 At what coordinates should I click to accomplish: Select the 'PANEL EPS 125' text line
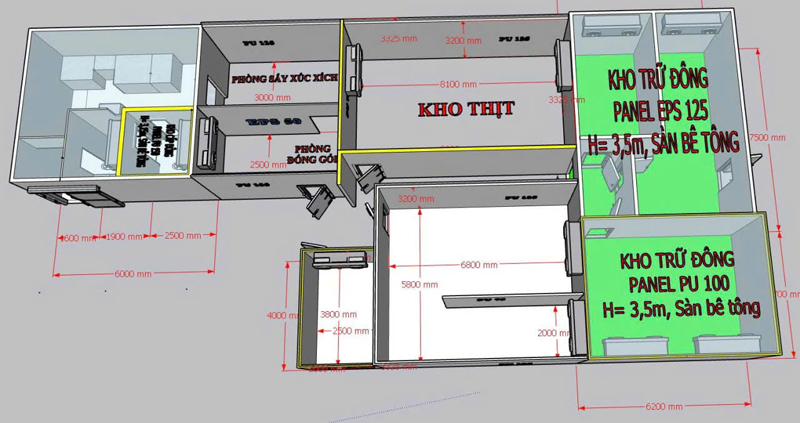(x=661, y=110)
